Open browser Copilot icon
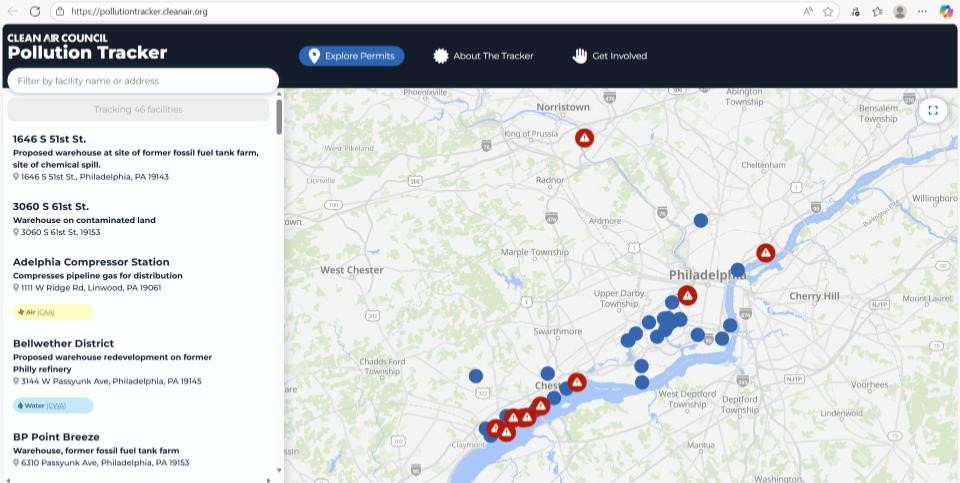Screen dimensions: 960x483 (946, 11)
